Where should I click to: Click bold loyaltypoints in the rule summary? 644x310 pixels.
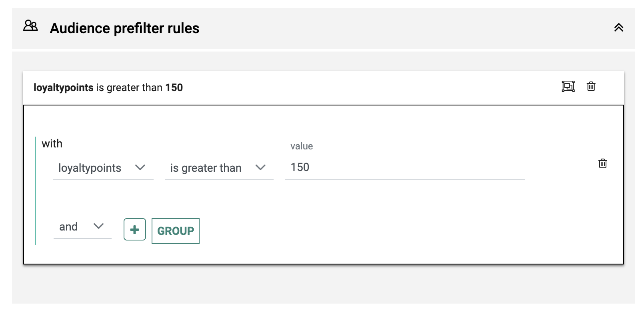click(x=63, y=87)
